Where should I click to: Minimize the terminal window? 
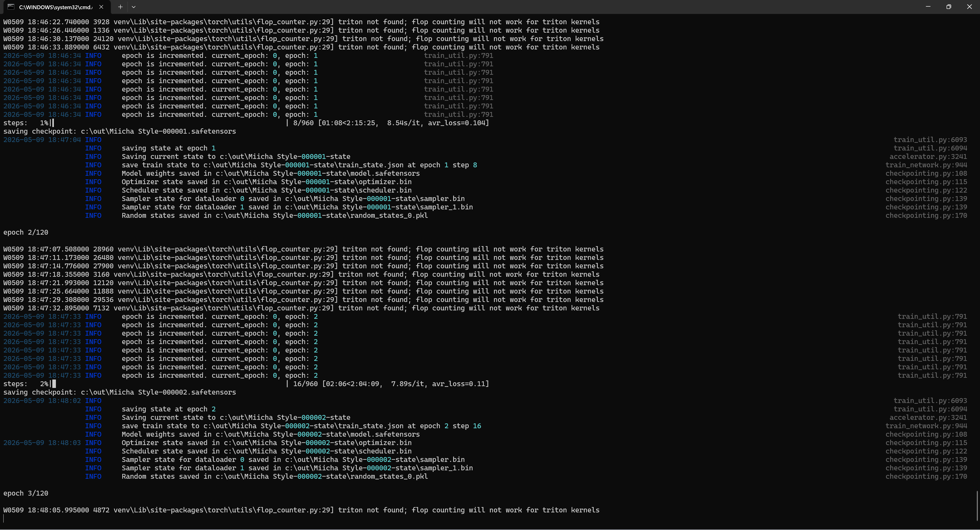tap(928, 7)
